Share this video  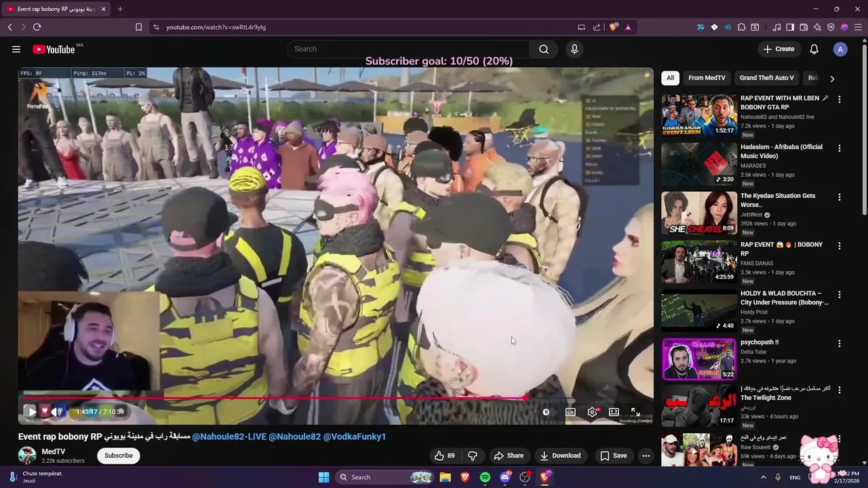pyautogui.click(x=509, y=455)
